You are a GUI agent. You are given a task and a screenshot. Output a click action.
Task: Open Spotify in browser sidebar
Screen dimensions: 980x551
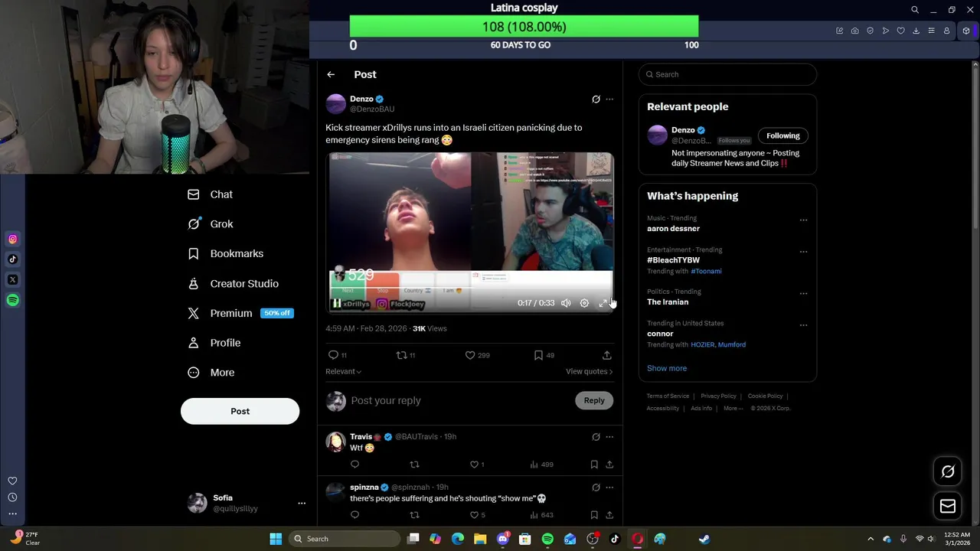click(x=12, y=300)
